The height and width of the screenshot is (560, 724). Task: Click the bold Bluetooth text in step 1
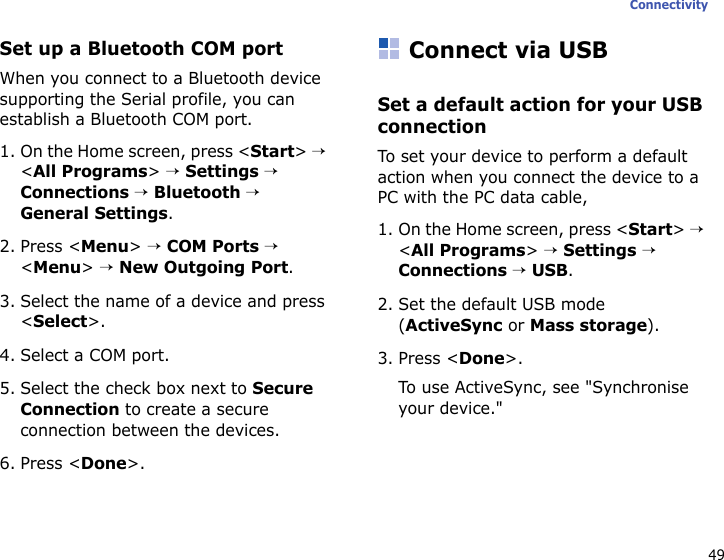pos(198,193)
